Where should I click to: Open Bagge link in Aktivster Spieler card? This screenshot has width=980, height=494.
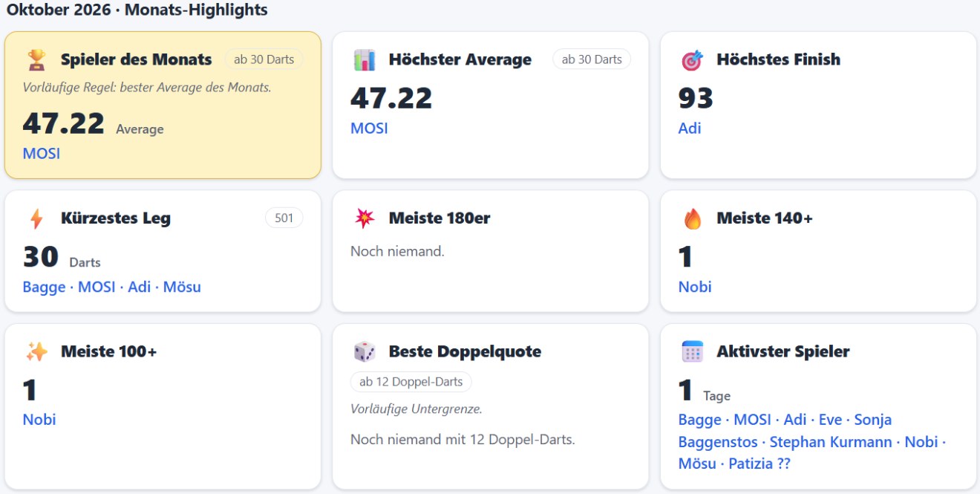tap(700, 420)
